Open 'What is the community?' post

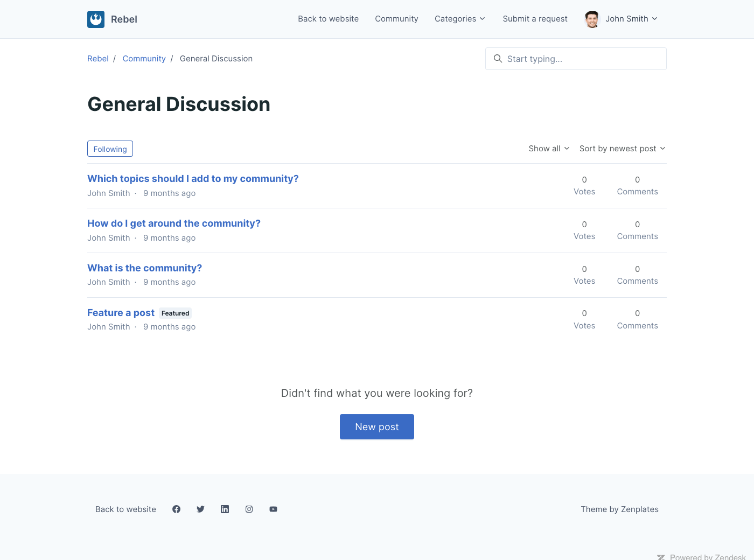[x=144, y=268]
